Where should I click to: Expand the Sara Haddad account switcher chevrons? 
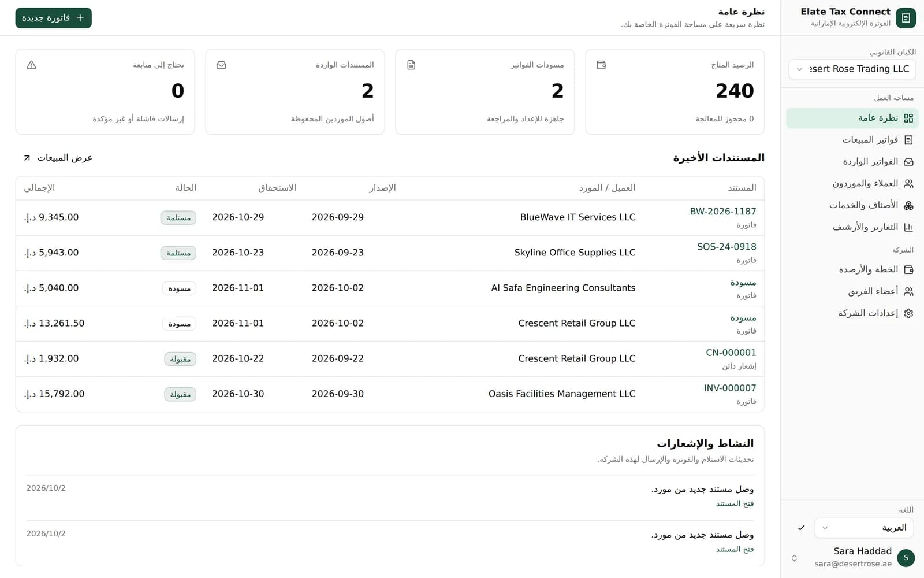tap(794, 558)
